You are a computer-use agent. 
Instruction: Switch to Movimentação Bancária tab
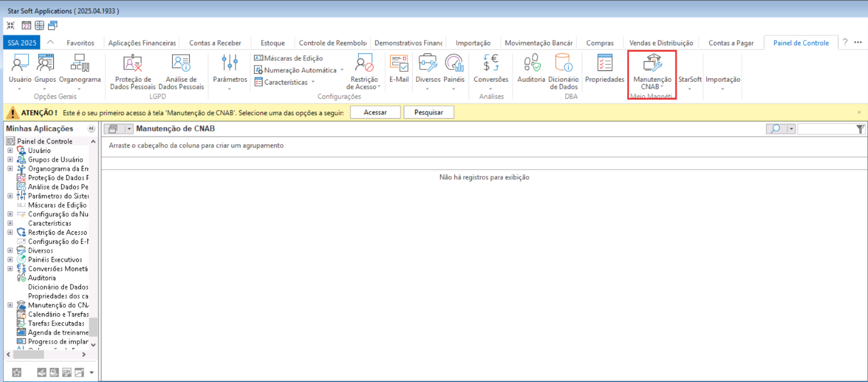[538, 43]
